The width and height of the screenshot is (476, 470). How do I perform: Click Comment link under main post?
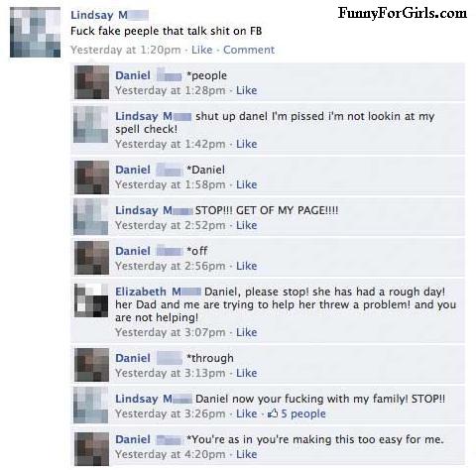tap(249, 50)
